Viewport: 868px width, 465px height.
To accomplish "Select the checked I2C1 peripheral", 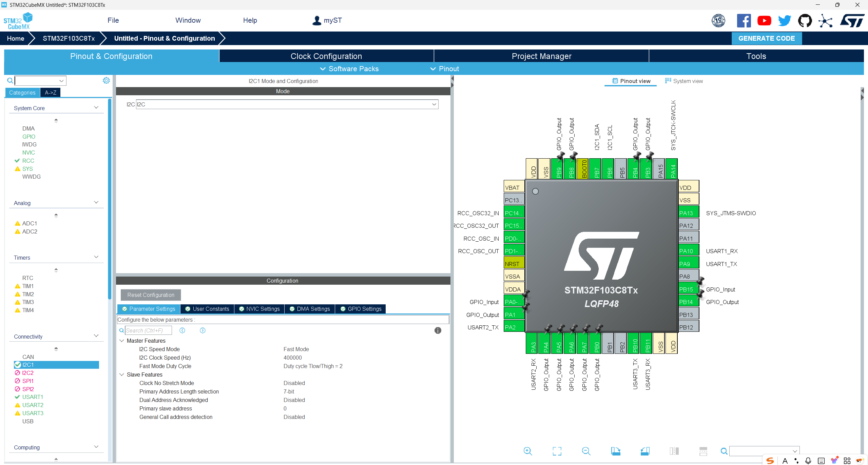I will tap(28, 365).
